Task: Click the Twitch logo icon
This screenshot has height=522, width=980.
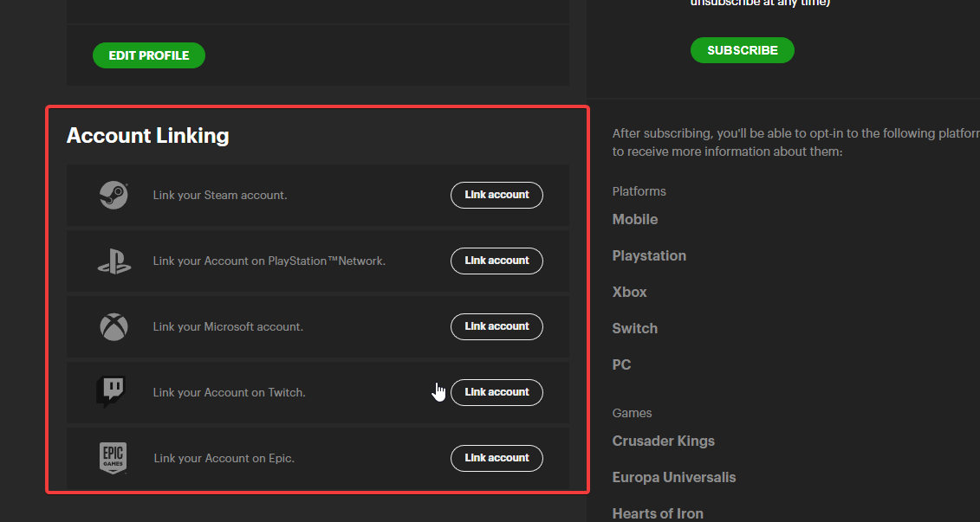Action: [x=111, y=392]
